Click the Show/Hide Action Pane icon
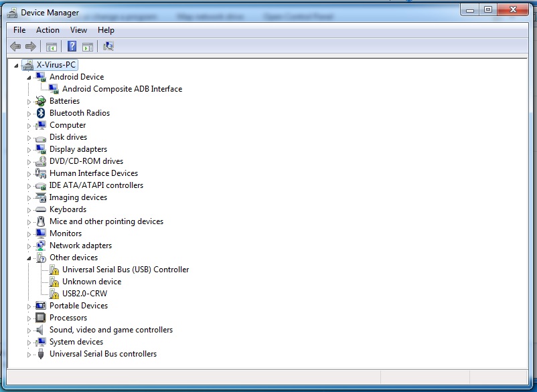 (x=88, y=46)
